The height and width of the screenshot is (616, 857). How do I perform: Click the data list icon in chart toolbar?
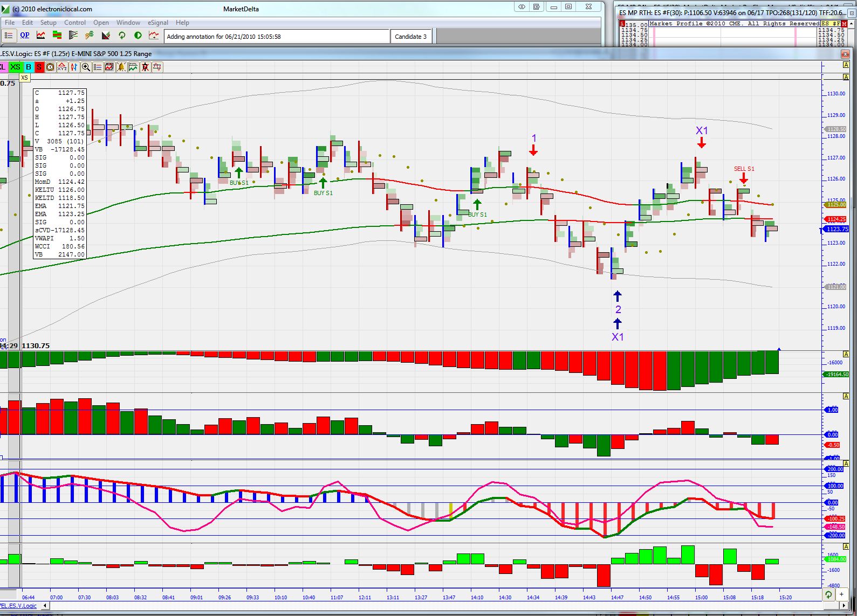98,67
